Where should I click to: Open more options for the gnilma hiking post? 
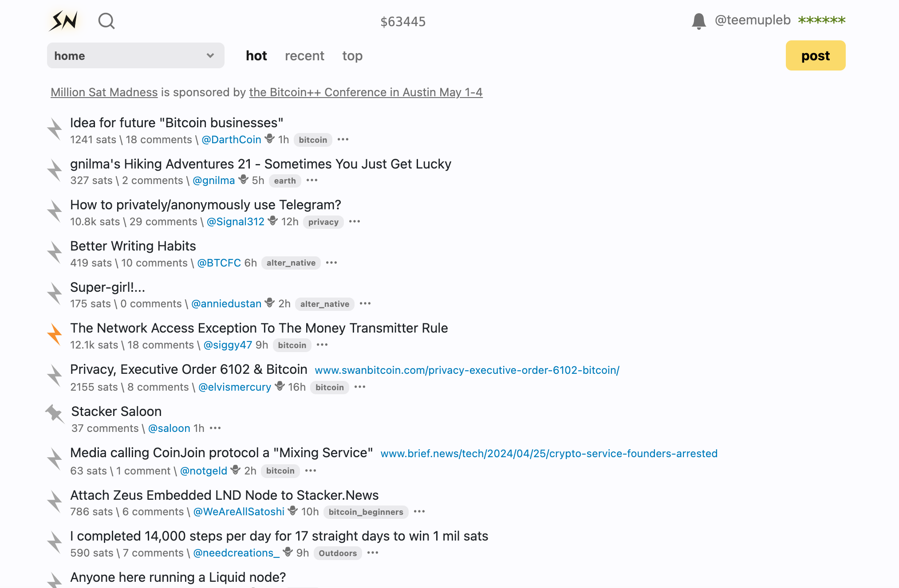point(312,180)
